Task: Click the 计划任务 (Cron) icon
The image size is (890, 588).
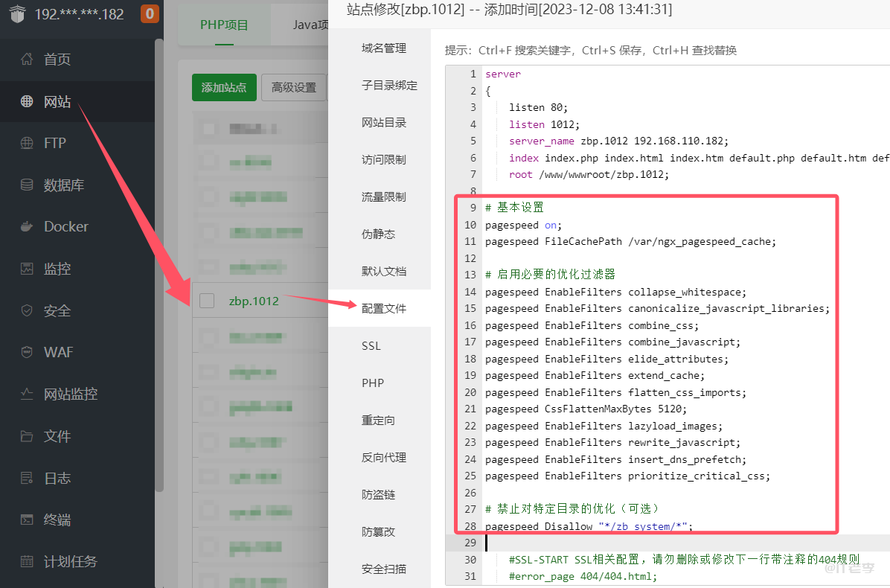Action: (x=27, y=562)
